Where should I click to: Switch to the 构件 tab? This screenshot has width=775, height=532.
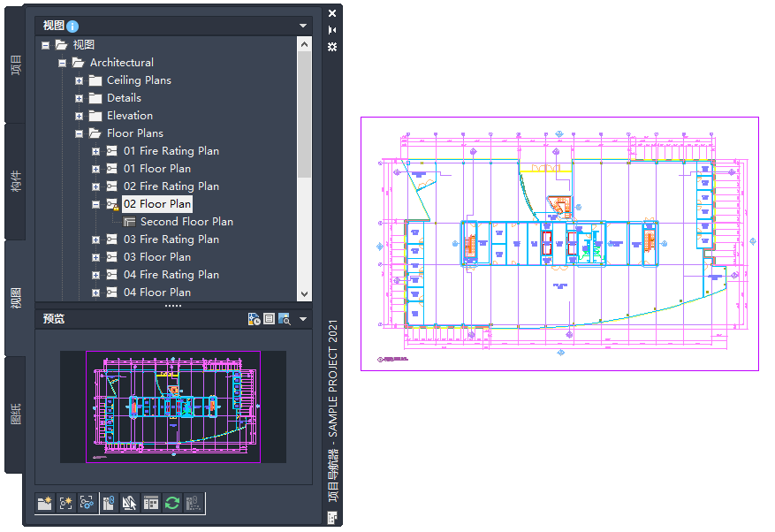(x=16, y=181)
